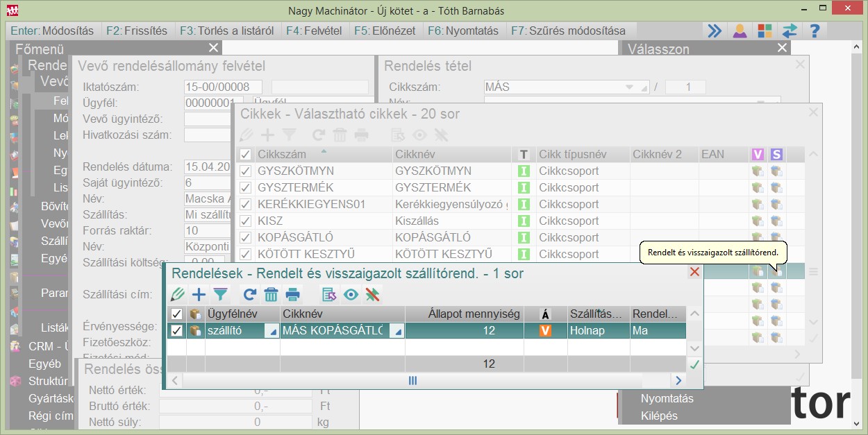Image resolution: width=868 pixels, height=435 pixels.
Task: Uncheck the KOPÁSGÁTLÓ row checkbox
Action: point(245,237)
